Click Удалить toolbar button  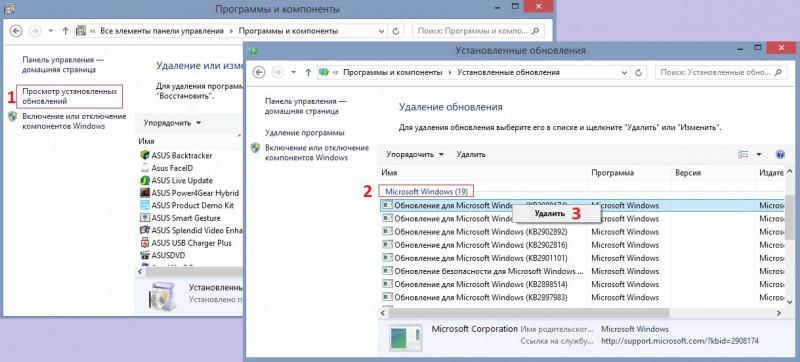point(471,154)
